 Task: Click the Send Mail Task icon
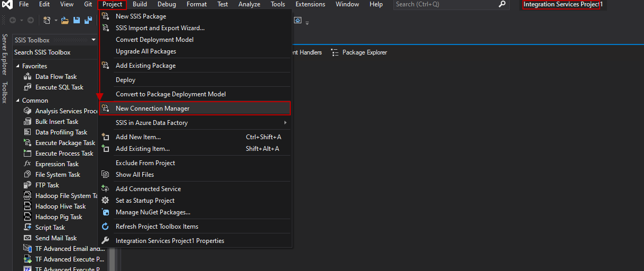pos(27,238)
